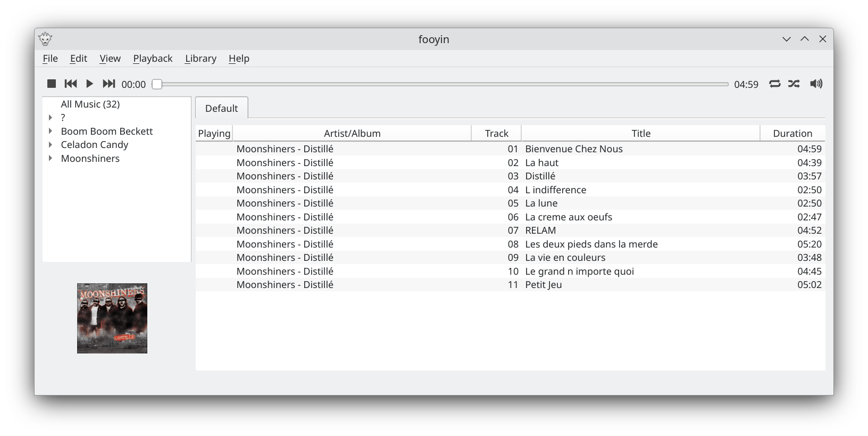Click the seek bar handle
868x436 pixels.
click(x=157, y=84)
